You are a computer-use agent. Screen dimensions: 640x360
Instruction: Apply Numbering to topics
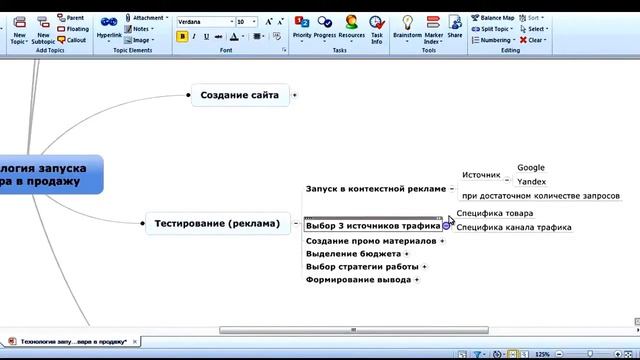493,40
